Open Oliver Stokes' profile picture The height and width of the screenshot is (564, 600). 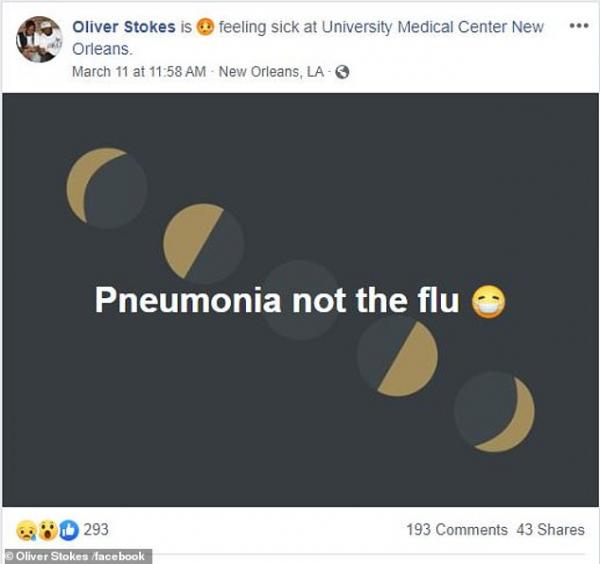[39, 39]
